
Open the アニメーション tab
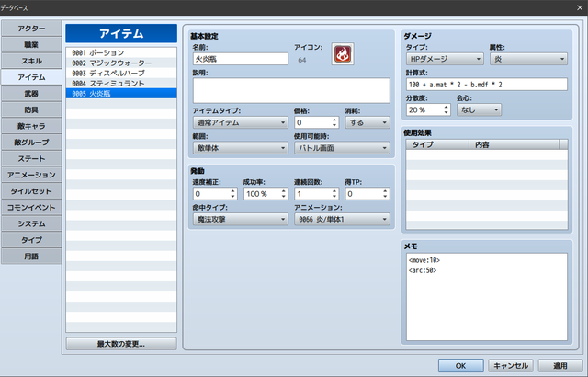tap(31, 175)
